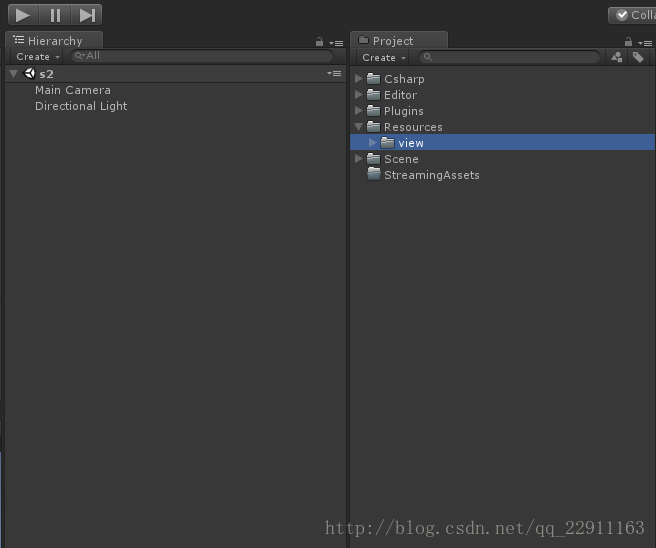The height and width of the screenshot is (548, 656).
Task: Select Main Camera in the Hierarchy
Action: [x=73, y=90]
